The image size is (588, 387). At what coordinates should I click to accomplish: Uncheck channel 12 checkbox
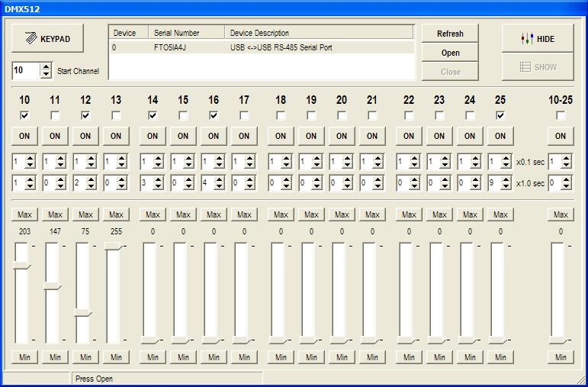85,115
